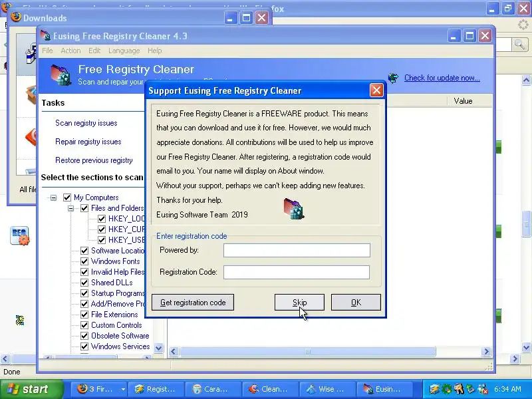Viewport: 532px width, 399px height.
Task: Click the Windows Start button
Action: pos(31,389)
